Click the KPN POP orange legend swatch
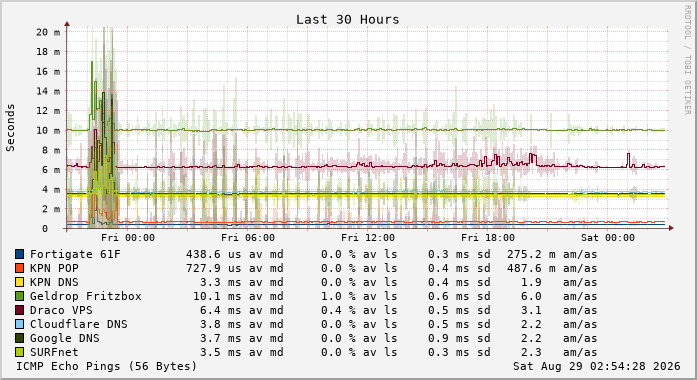The image size is (697, 380). (20, 268)
